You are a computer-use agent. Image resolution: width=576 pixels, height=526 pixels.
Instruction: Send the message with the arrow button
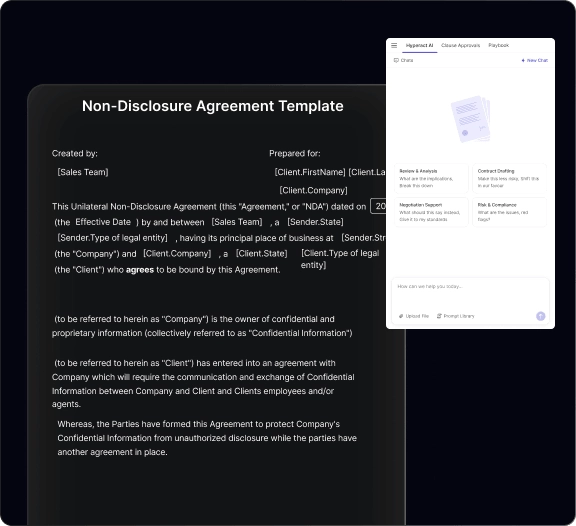(540, 316)
